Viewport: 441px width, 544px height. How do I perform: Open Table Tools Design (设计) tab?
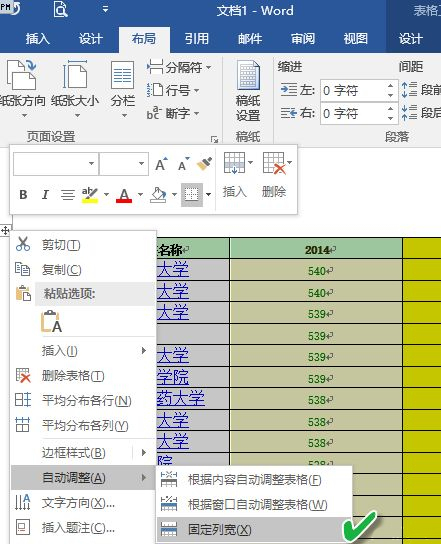click(410, 39)
